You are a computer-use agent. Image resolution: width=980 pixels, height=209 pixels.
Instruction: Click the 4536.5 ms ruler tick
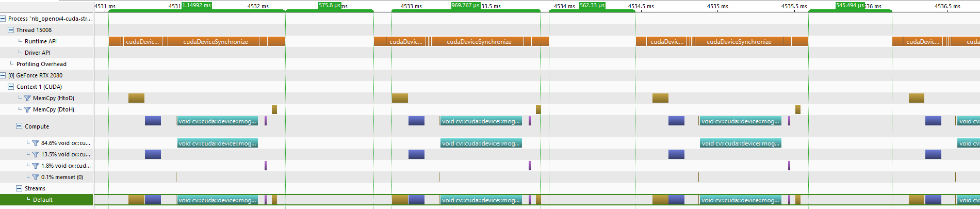point(948,6)
